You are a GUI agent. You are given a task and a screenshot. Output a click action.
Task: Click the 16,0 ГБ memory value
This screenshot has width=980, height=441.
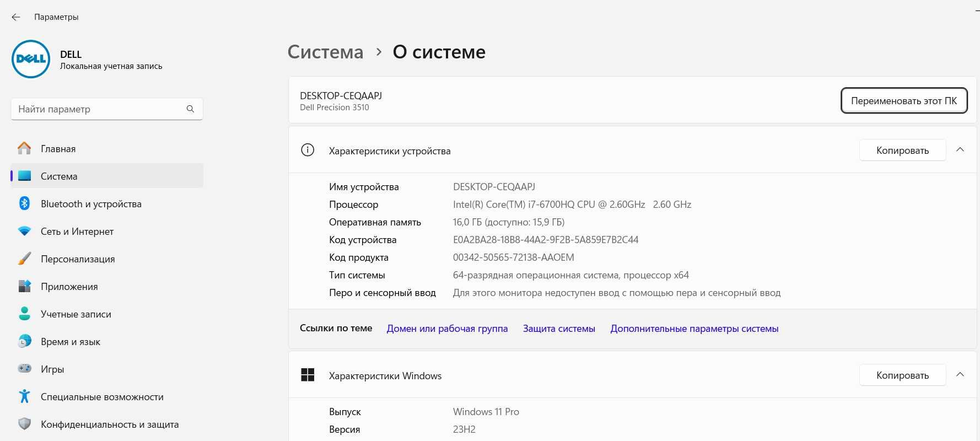tap(509, 222)
